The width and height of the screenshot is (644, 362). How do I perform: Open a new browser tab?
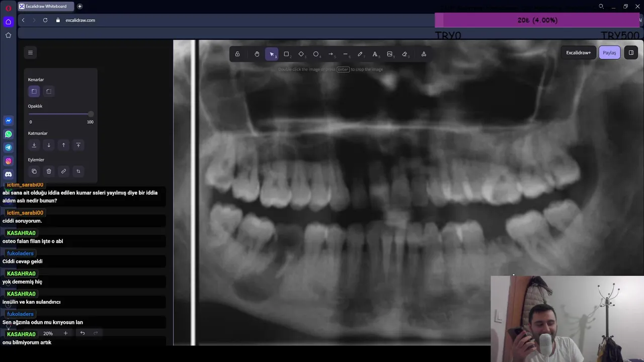(79, 7)
